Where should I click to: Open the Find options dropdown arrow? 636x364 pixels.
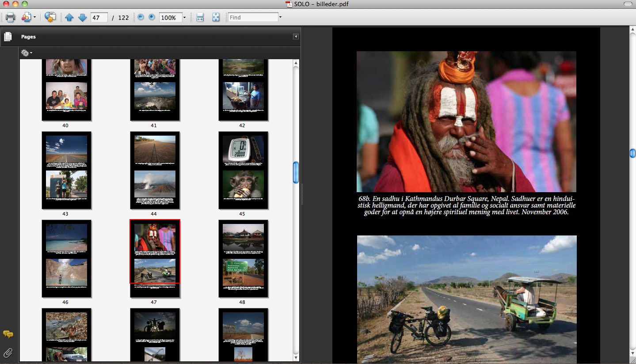(x=280, y=18)
